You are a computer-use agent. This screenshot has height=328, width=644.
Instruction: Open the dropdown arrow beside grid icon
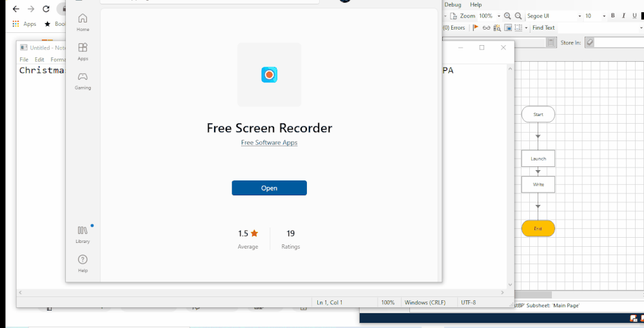pos(526,28)
